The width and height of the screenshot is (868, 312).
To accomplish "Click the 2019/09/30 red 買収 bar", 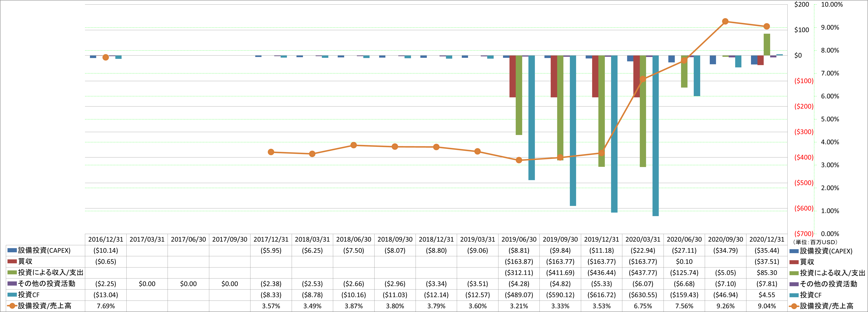I will tap(554, 76).
